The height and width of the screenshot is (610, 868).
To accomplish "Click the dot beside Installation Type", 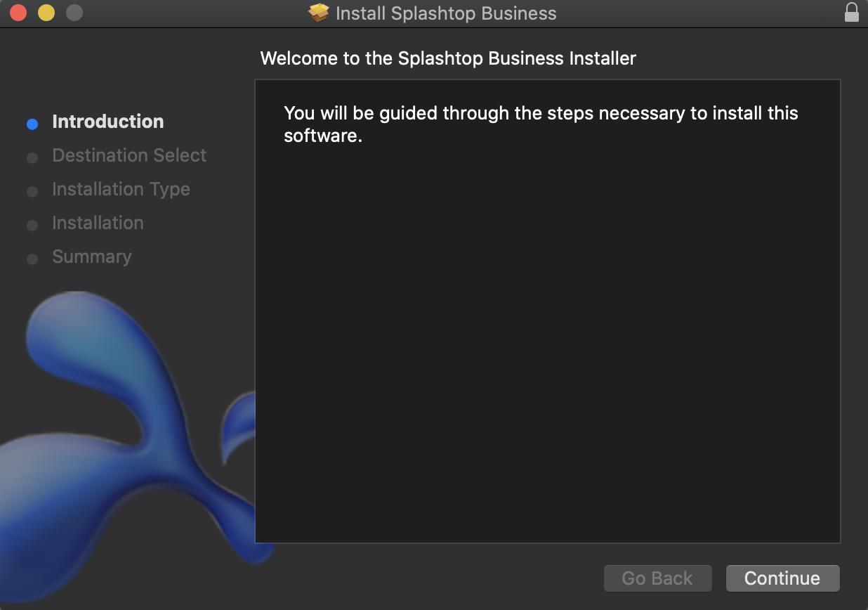I will 32,191.
